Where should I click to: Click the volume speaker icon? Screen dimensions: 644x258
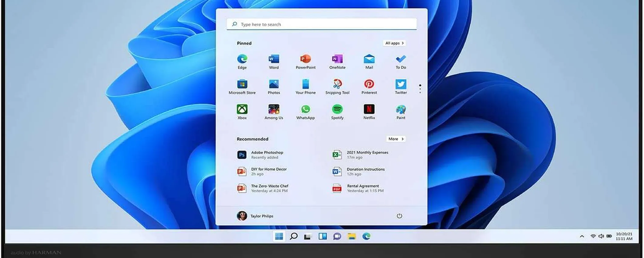coord(601,236)
